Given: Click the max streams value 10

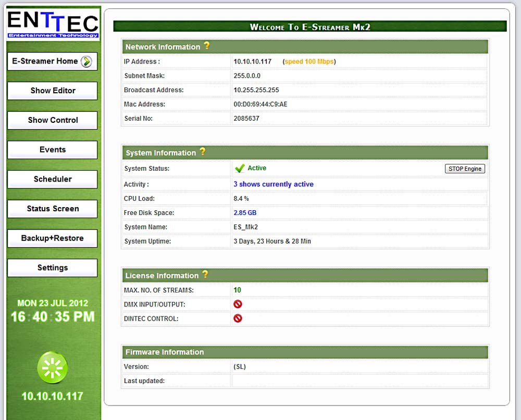Looking at the screenshot, I should click(x=237, y=290).
